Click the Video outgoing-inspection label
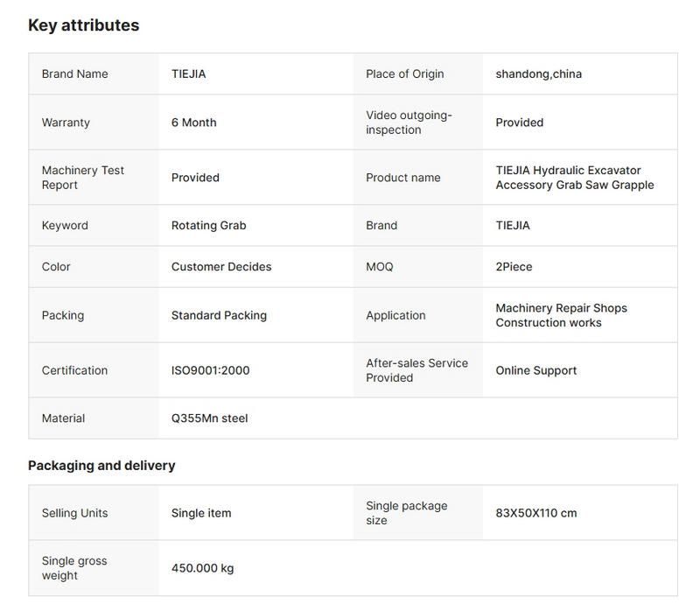Screen dimensions: 700x611 409,123
